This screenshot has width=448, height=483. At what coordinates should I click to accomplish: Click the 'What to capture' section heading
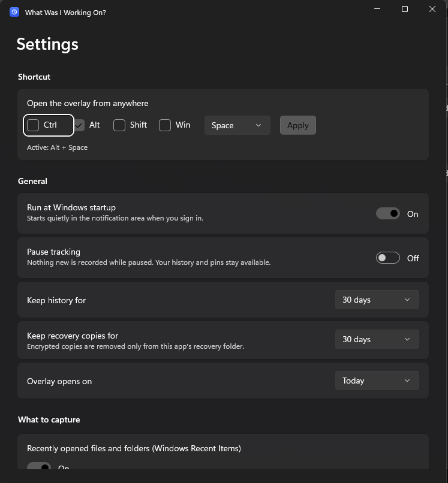(49, 420)
